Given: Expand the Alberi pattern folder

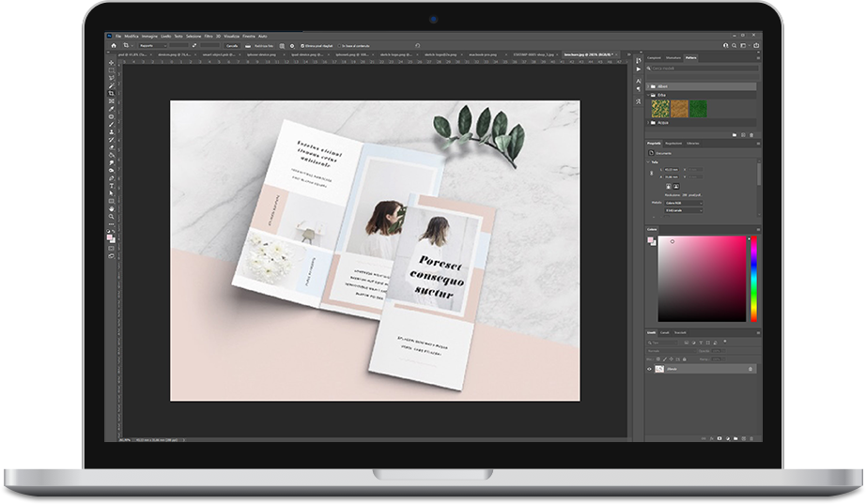Looking at the screenshot, I should [x=648, y=86].
